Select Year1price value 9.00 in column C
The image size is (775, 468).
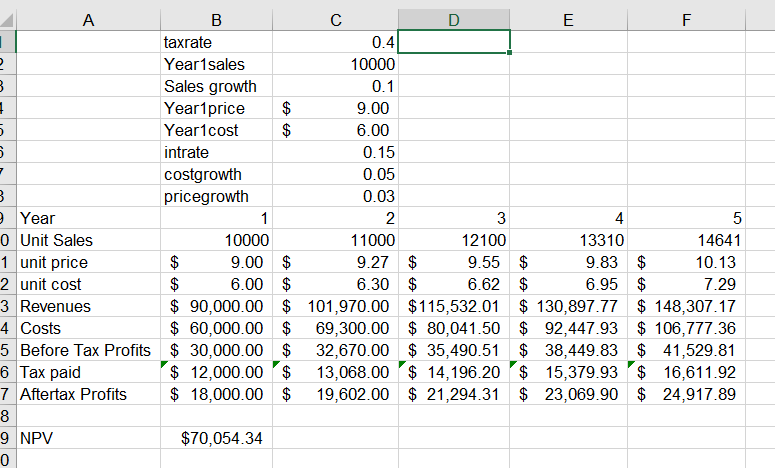(x=336, y=108)
